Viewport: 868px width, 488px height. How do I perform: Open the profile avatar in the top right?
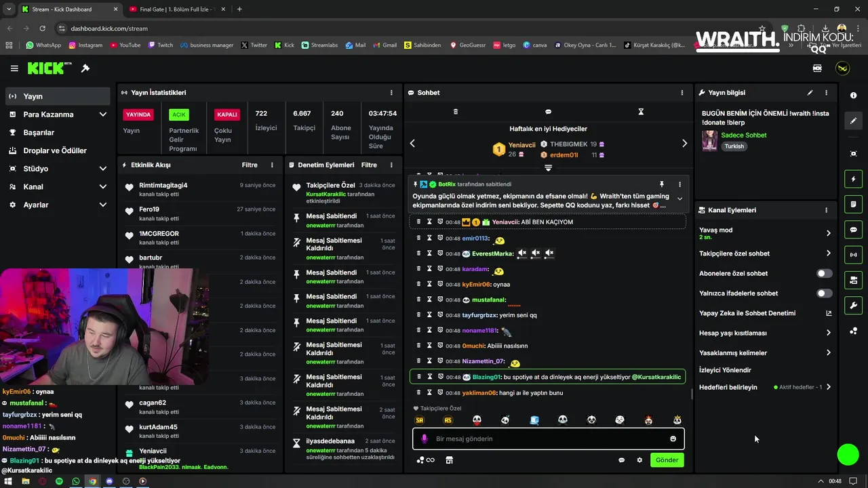pos(842,68)
